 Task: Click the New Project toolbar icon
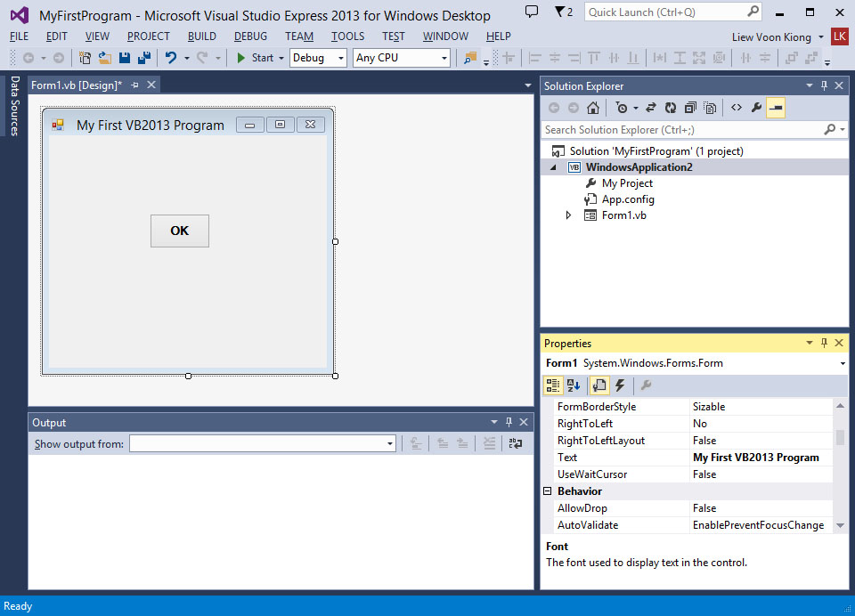point(85,58)
